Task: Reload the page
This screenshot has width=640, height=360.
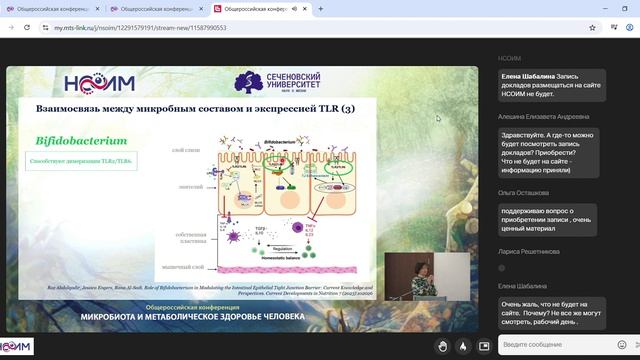Action: pyautogui.click(x=27, y=28)
